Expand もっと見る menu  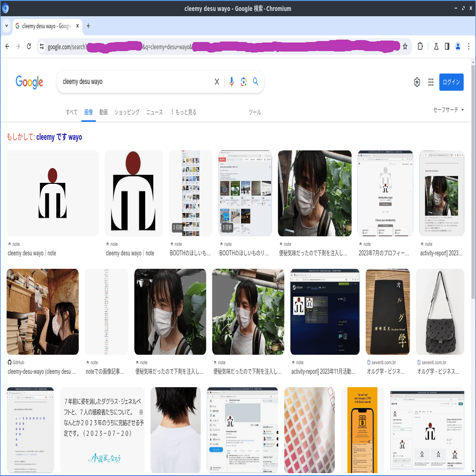pyautogui.click(x=184, y=112)
